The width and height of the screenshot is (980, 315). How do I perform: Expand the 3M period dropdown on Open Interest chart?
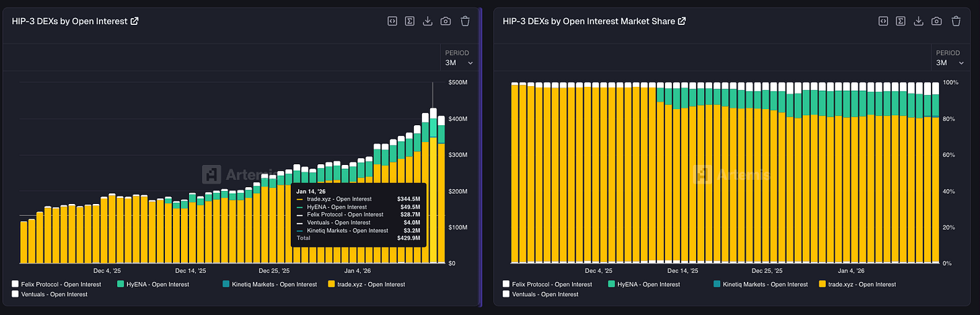click(x=459, y=63)
